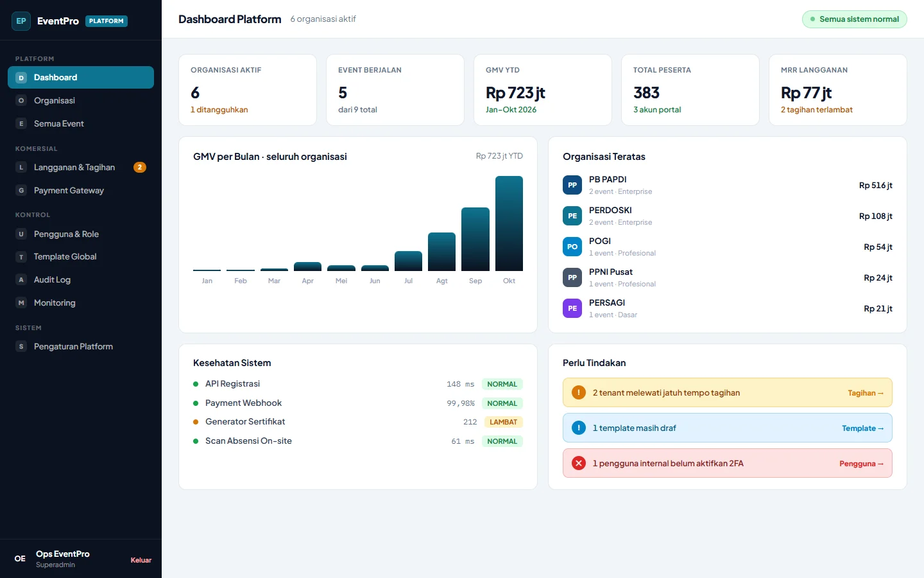Navigate to Payment Gateway

pyautogui.click(x=81, y=191)
